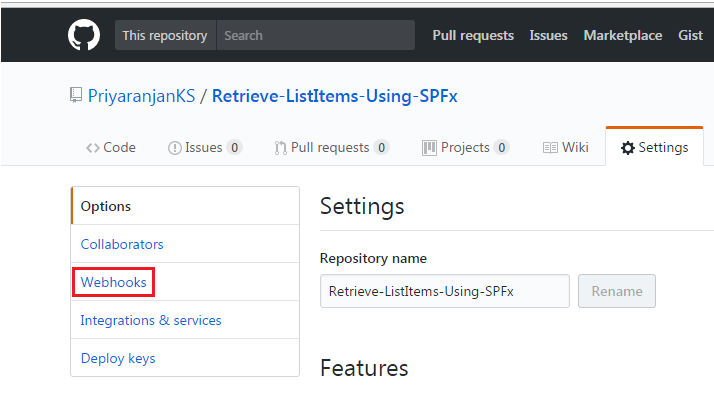This screenshot has height=396, width=714.
Task: Click the Issues exclamation circle icon
Action: 174,148
